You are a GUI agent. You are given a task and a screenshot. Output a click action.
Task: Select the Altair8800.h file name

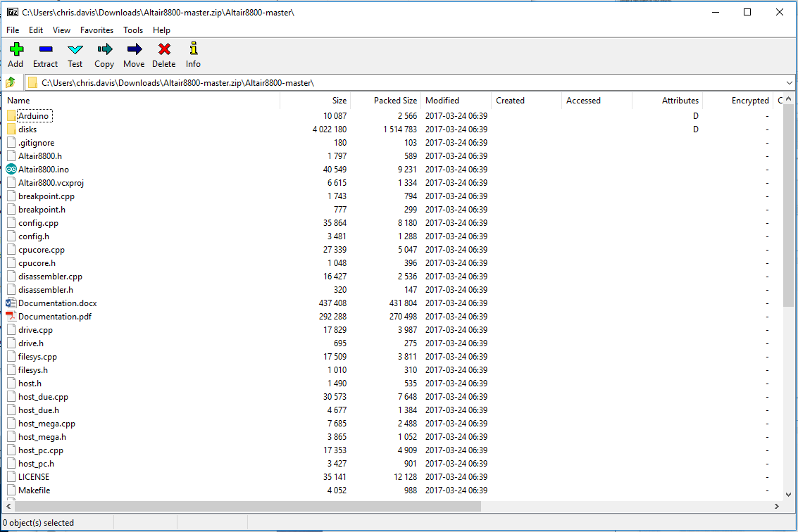[40, 156]
